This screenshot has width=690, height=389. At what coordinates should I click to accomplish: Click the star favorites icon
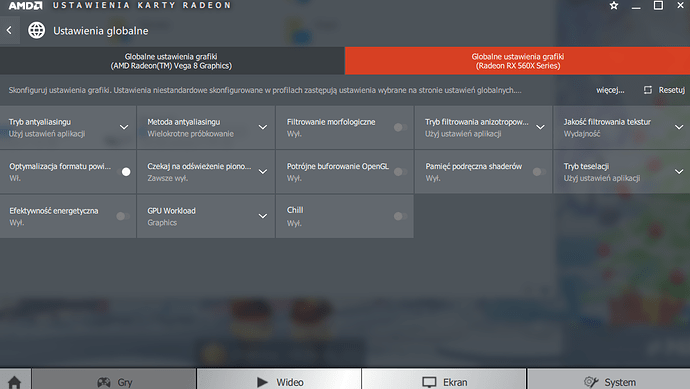tap(614, 6)
